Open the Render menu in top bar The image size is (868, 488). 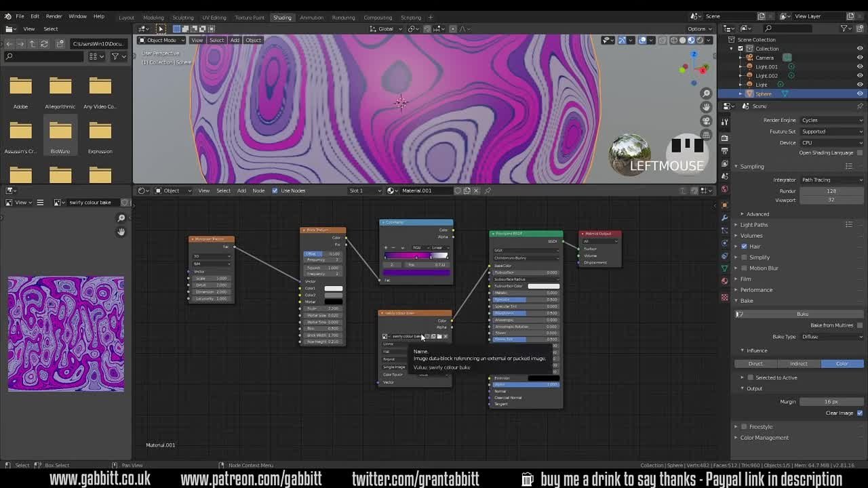point(54,16)
